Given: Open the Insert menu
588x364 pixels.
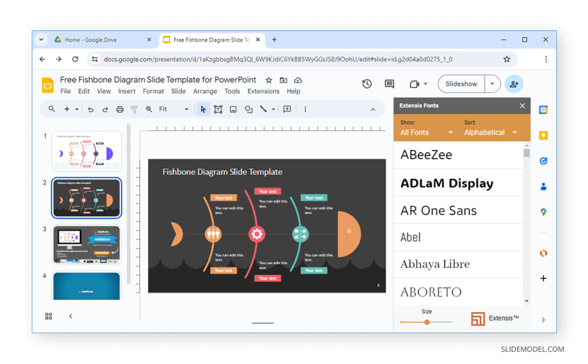Looking at the screenshot, I should point(127,91).
